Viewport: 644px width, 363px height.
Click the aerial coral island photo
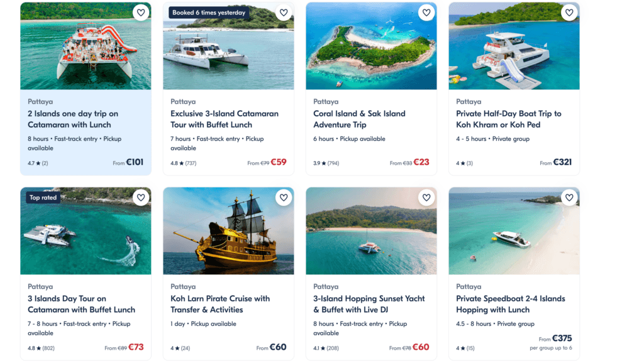tap(371, 46)
